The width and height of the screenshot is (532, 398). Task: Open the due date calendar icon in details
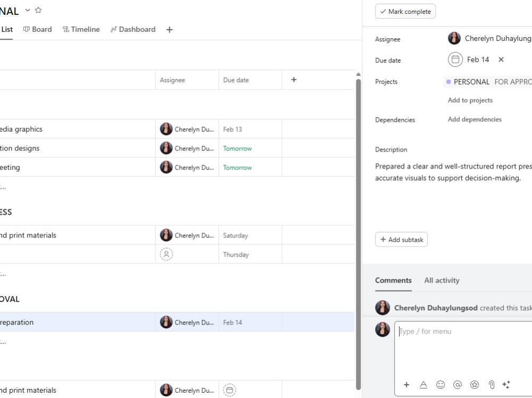point(455,60)
